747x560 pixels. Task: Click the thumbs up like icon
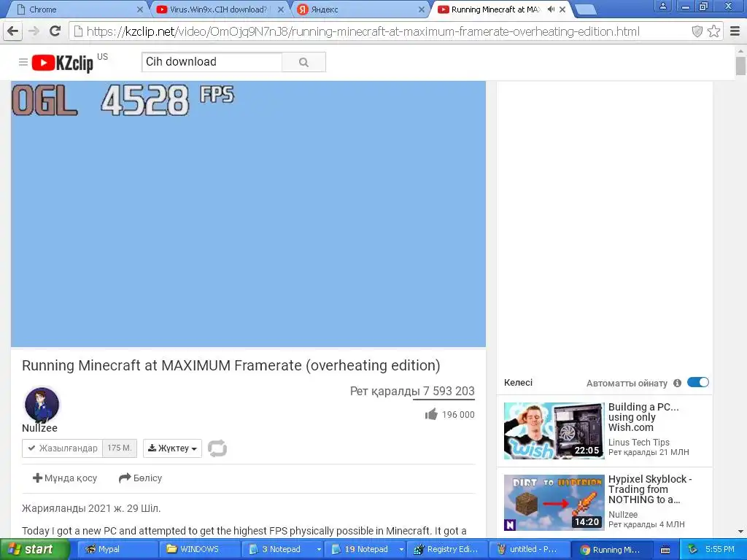431,414
